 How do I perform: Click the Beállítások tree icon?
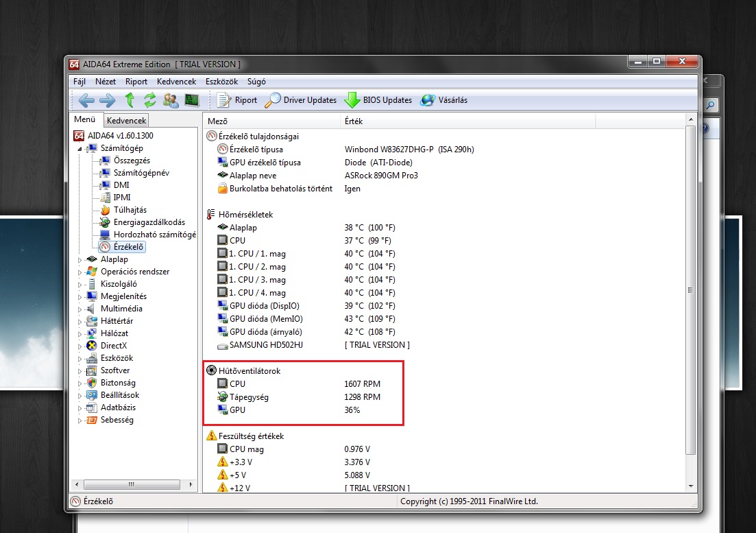92,395
